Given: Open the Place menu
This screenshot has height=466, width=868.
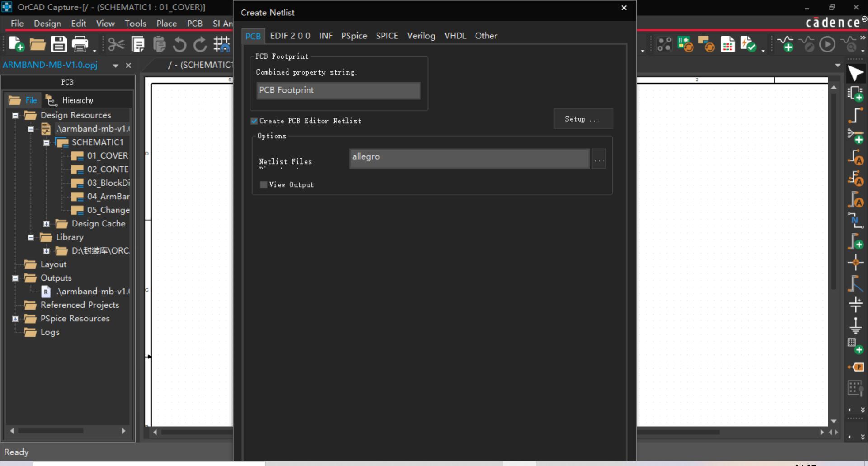Looking at the screenshot, I should click(166, 24).
